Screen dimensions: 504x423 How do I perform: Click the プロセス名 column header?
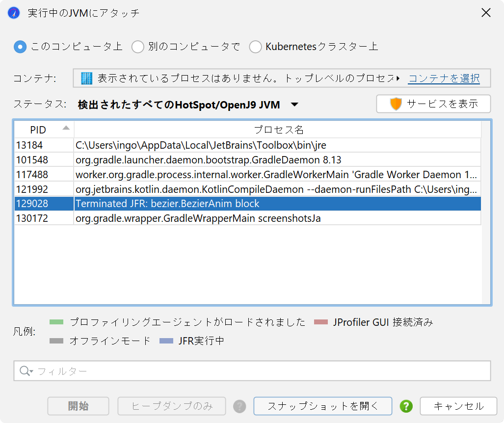coord(278,130)
